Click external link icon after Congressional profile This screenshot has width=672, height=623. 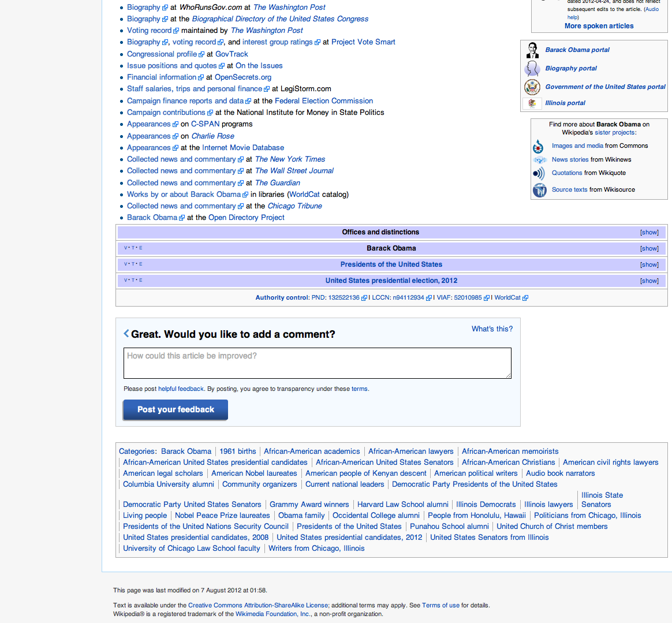201,54
